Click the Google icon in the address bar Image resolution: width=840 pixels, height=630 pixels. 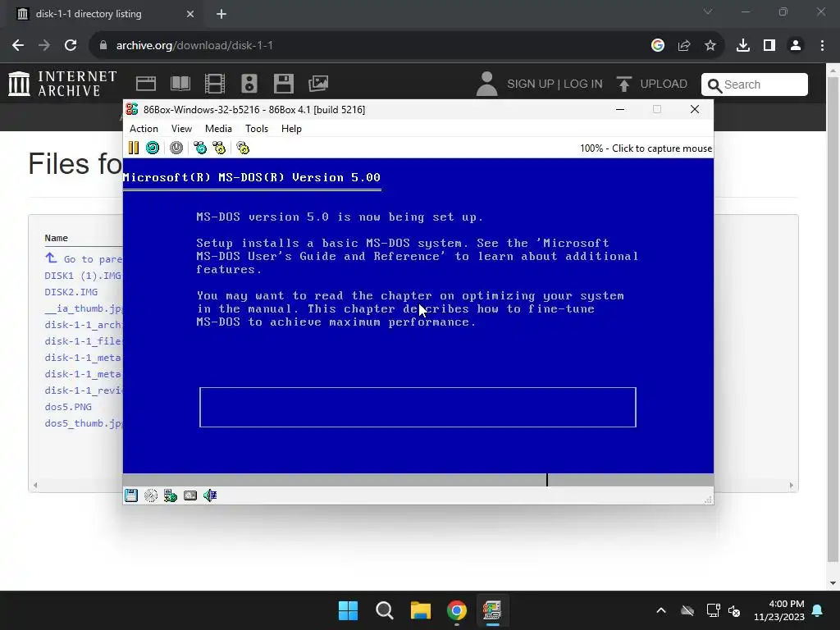658,46
